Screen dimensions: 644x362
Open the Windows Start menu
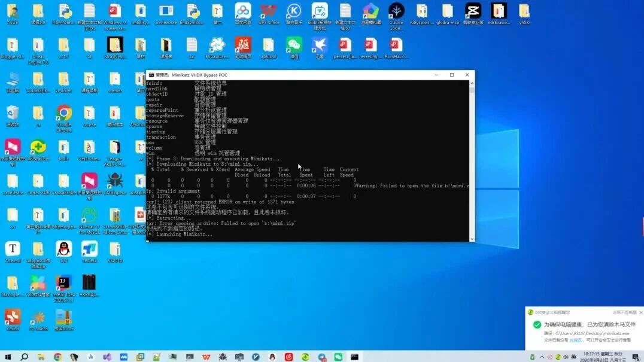tap(8, 357)
